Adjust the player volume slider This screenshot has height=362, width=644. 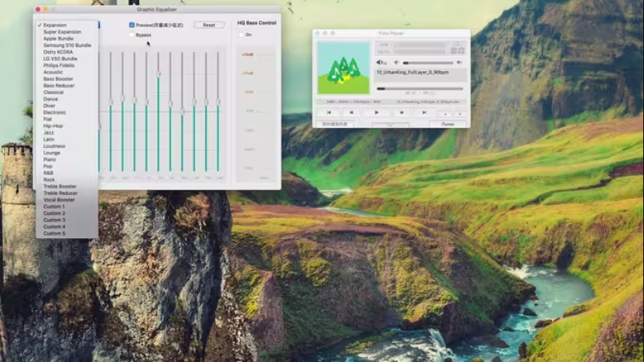pos(428,63)
